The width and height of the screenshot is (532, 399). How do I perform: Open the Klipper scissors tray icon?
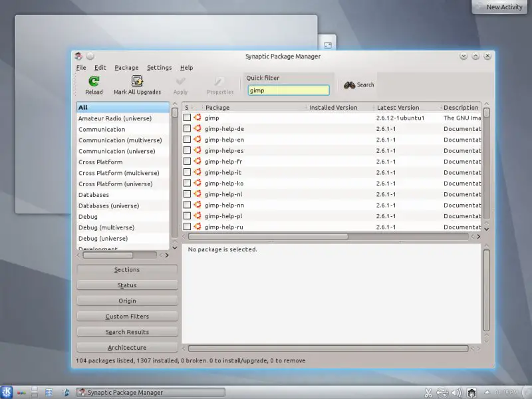428,393
